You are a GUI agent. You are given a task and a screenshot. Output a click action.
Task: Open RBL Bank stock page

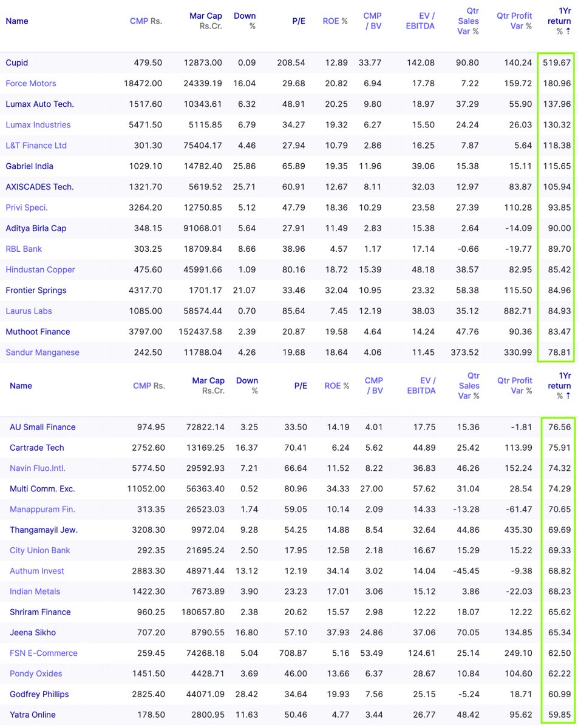pyautogui.click(x=24, y=248)
